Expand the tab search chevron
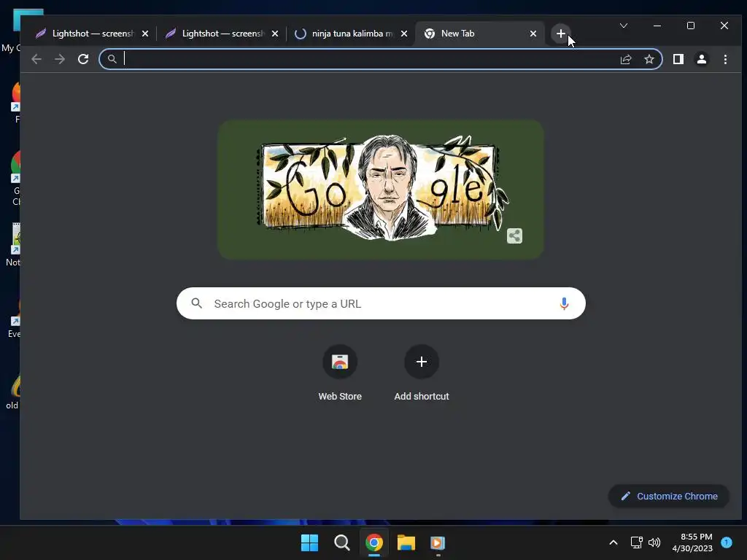 coord(624,26)
